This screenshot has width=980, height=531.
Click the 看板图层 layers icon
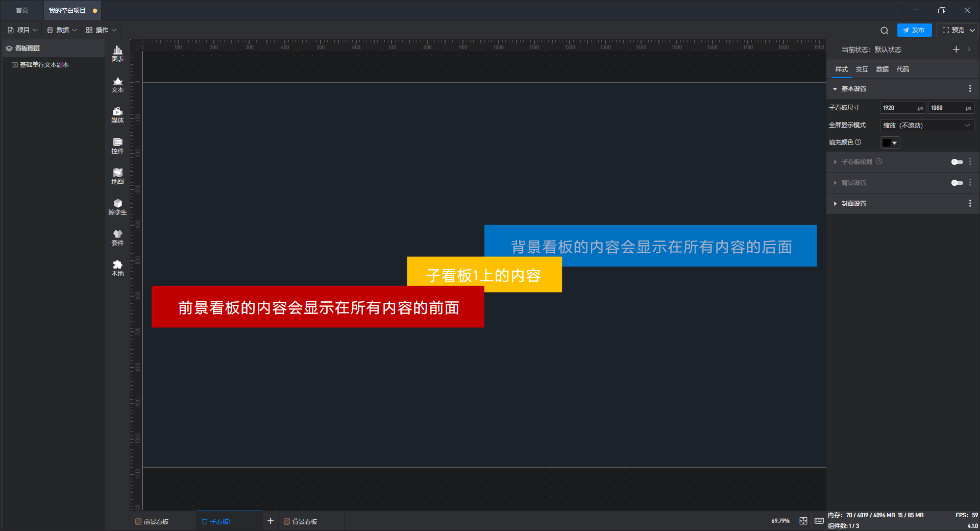[9, 49]
